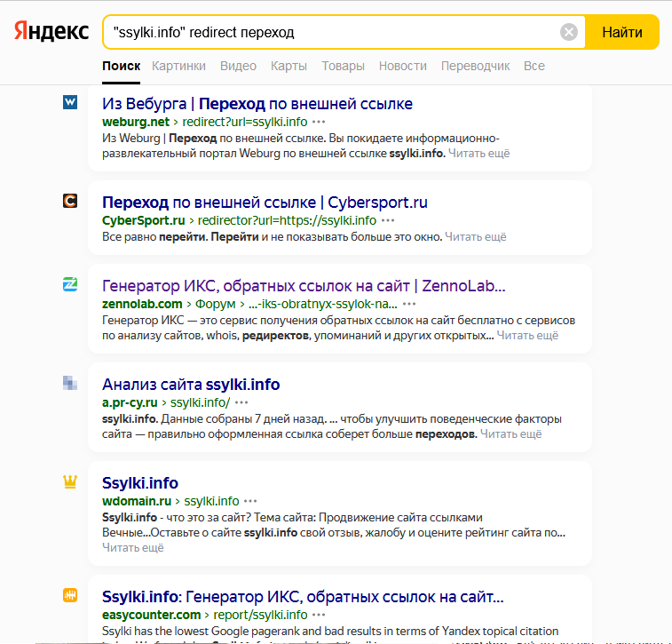Open the three-dots menu for the easycounter.com result
Image resolution: width=672 pixels, height=644 pixels.
pos(319,616)
